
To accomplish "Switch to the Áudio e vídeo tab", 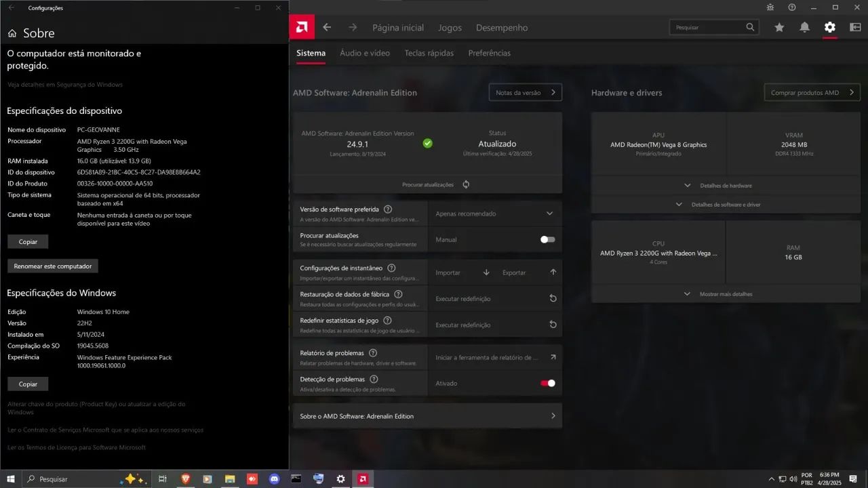I will [365, 53].
